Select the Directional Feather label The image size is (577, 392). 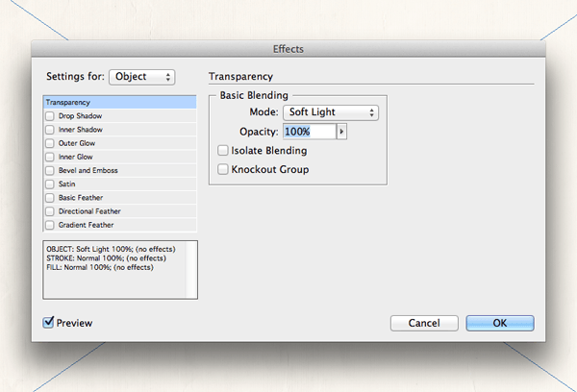[89, 211]
